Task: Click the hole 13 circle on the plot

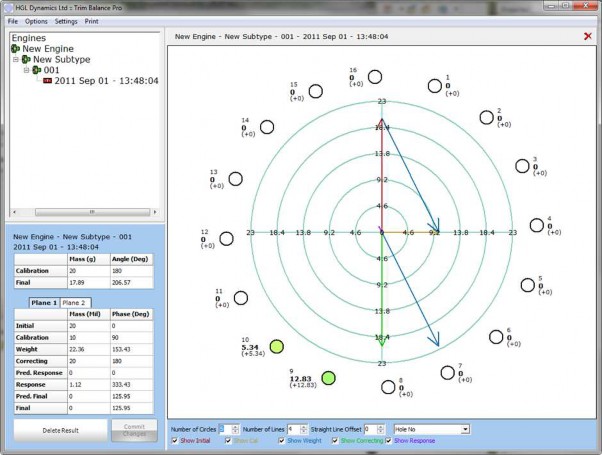Action: point(236,178)
